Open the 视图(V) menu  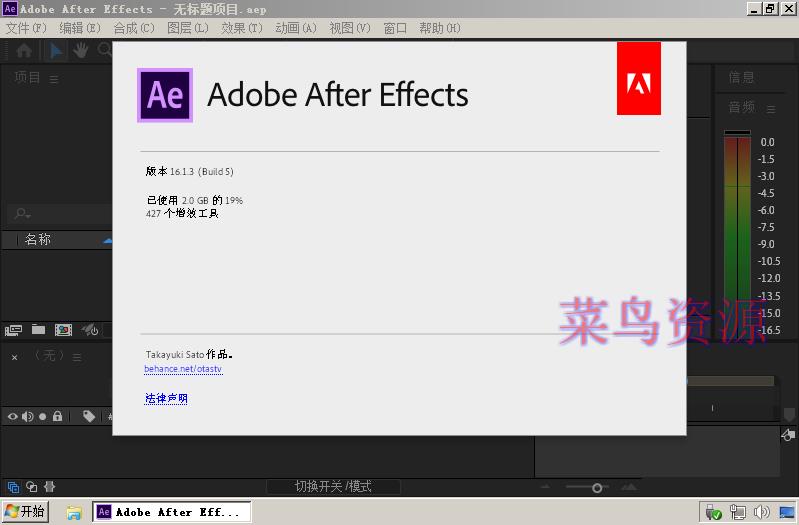(350, 28)
